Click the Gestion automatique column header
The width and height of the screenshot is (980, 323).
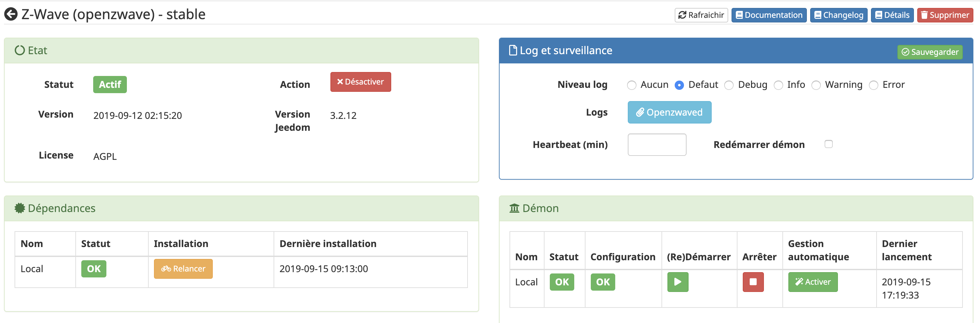coord(818,250)
